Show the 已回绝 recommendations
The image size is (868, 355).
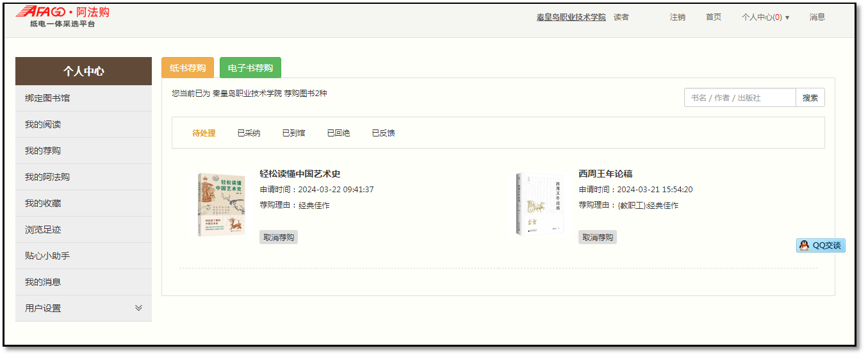pos(338,133)
